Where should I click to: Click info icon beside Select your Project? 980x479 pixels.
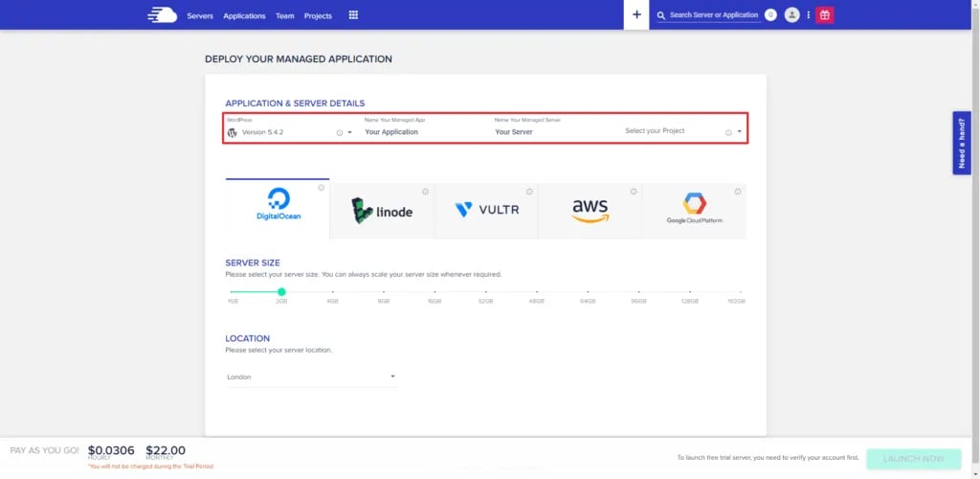(728, 132)
